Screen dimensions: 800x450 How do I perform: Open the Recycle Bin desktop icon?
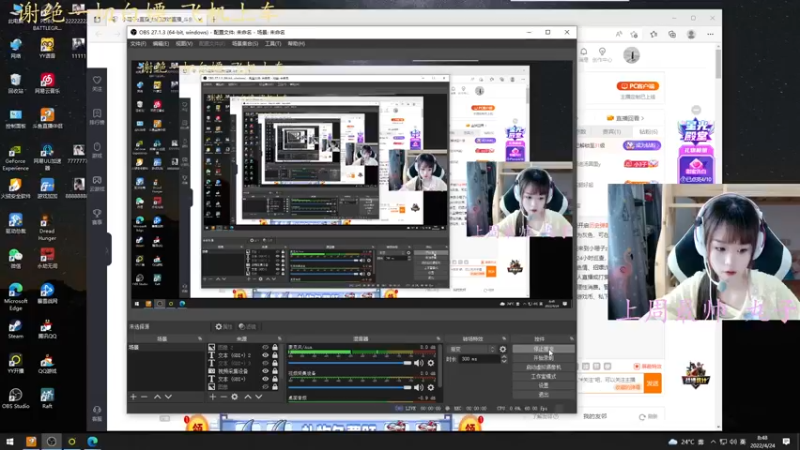15,83
